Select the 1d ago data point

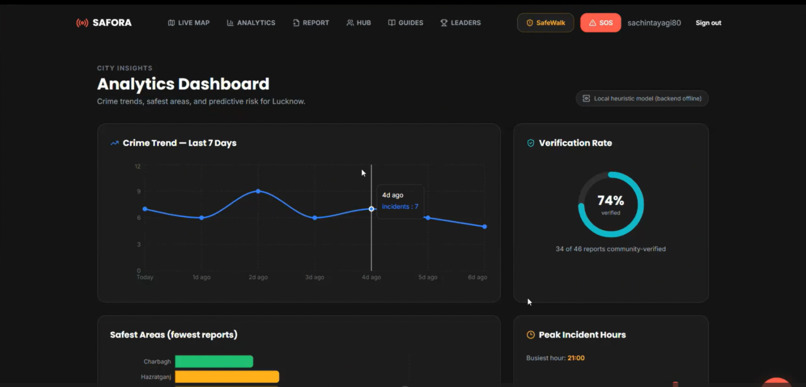tap(202, 217)
